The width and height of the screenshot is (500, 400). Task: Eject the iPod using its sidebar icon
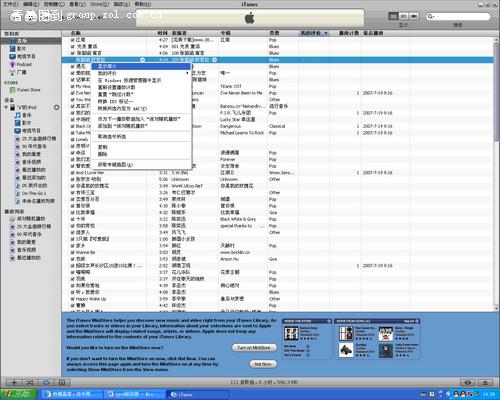[x=56, y=107]
